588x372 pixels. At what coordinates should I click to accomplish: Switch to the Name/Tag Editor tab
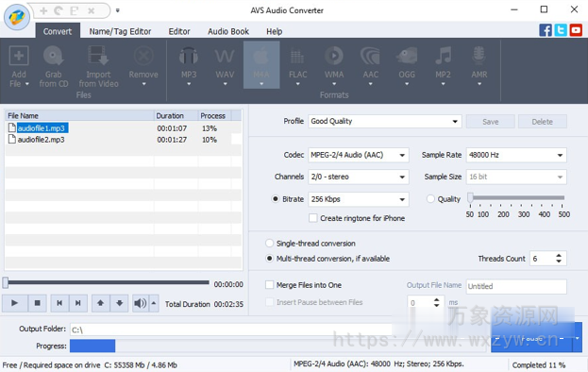(120, 31)
